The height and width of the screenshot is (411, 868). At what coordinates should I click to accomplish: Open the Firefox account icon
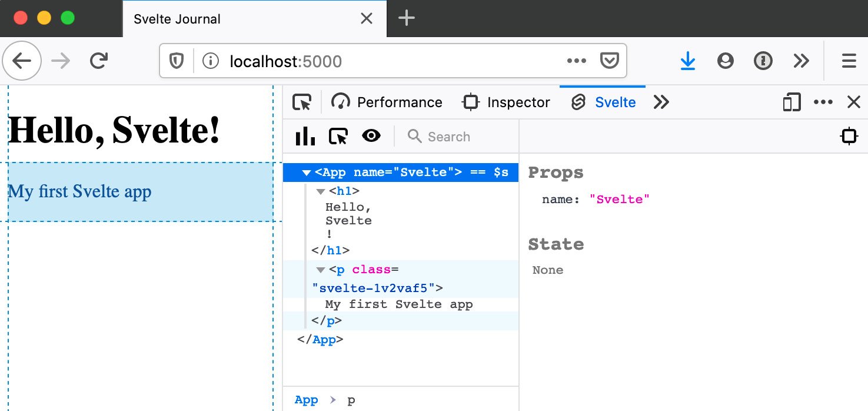[x=726, y=61]
